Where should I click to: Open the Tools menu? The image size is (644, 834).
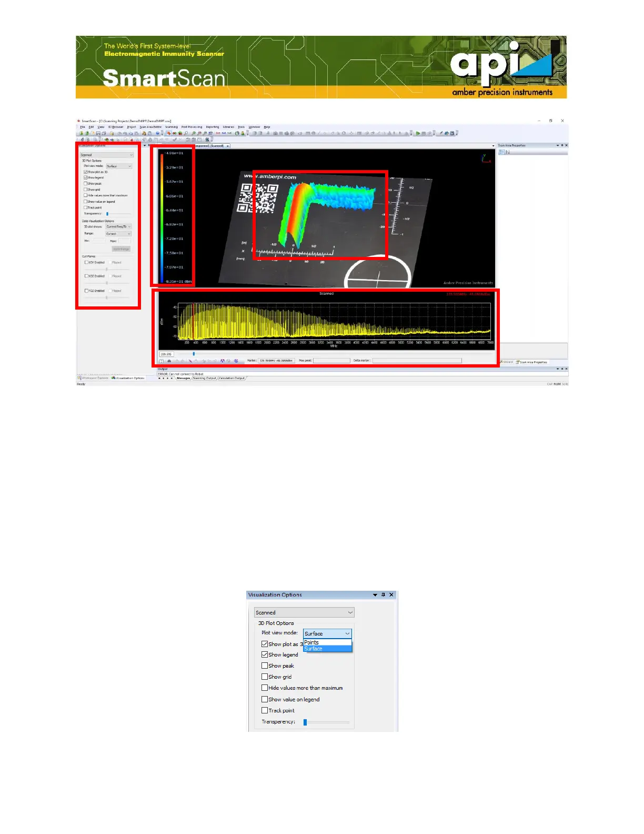tap(241, 127)
